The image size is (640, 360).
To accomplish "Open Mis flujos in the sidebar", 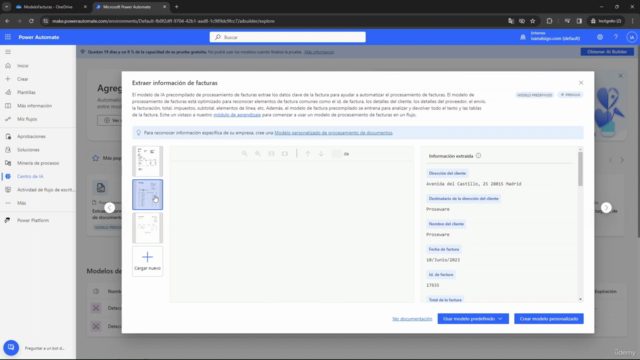I will (x=27, y=119).
